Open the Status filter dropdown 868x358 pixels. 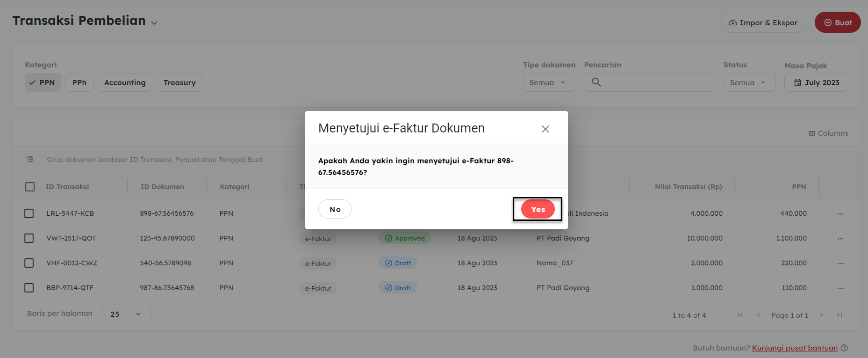point(749,83)
